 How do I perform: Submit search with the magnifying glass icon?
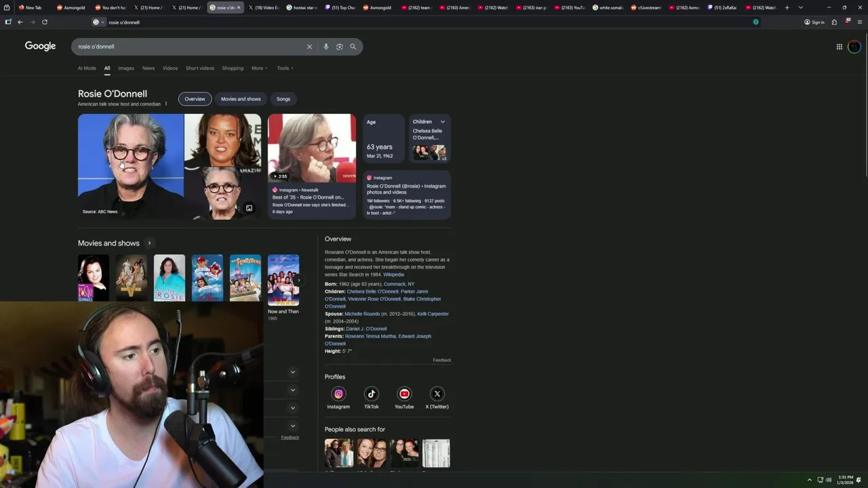pos(353,47)
